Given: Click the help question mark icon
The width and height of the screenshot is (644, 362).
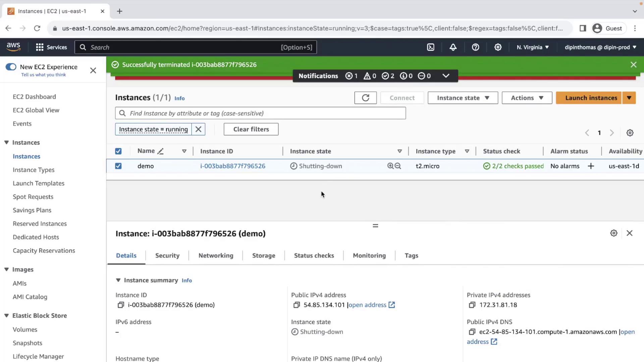Looking at the screenshot, I should (475, 47).
